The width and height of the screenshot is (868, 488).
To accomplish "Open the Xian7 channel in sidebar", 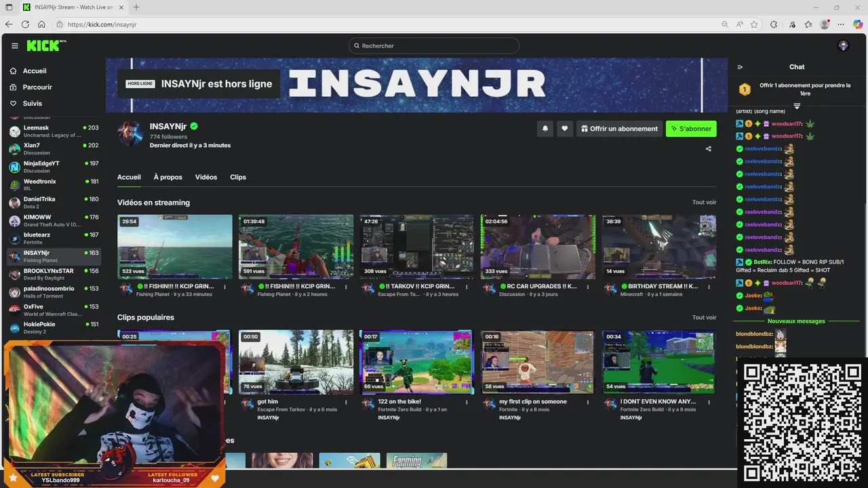I will click(x=53, y=149).
